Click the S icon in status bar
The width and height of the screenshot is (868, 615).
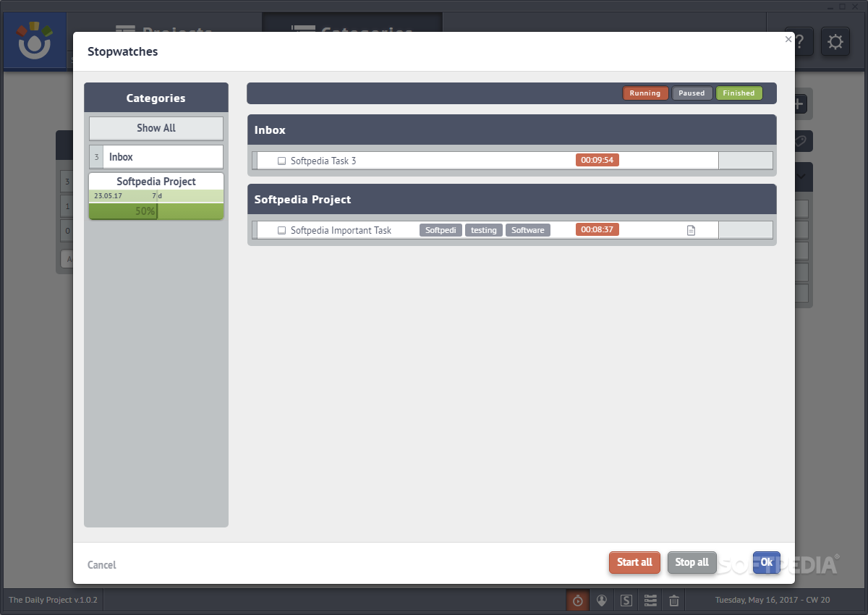626,601
